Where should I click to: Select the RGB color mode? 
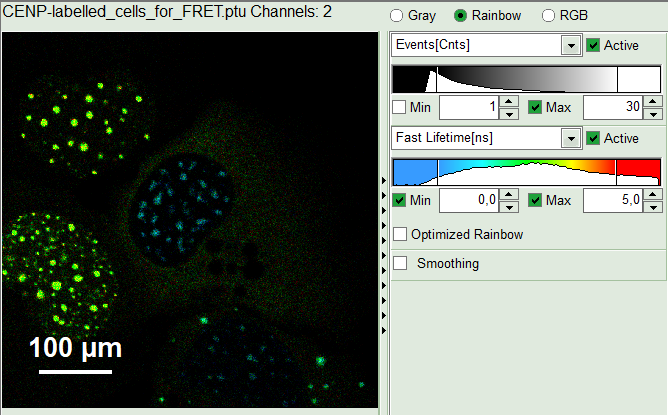pyautogui.click(x=547, y=16)
